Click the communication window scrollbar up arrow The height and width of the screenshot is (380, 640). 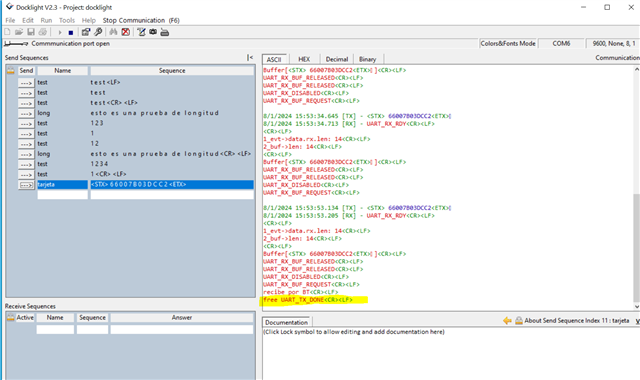636,70
